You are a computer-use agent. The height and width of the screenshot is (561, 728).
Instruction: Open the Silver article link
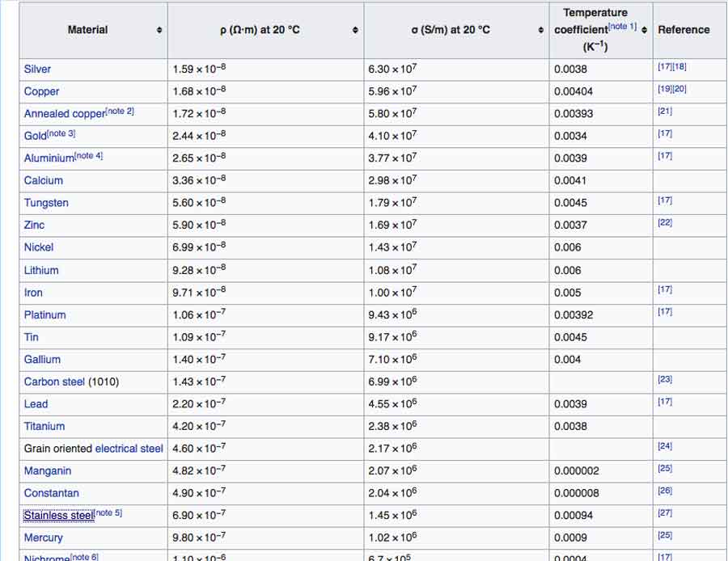pyautogui.click(x=37, y=70)
